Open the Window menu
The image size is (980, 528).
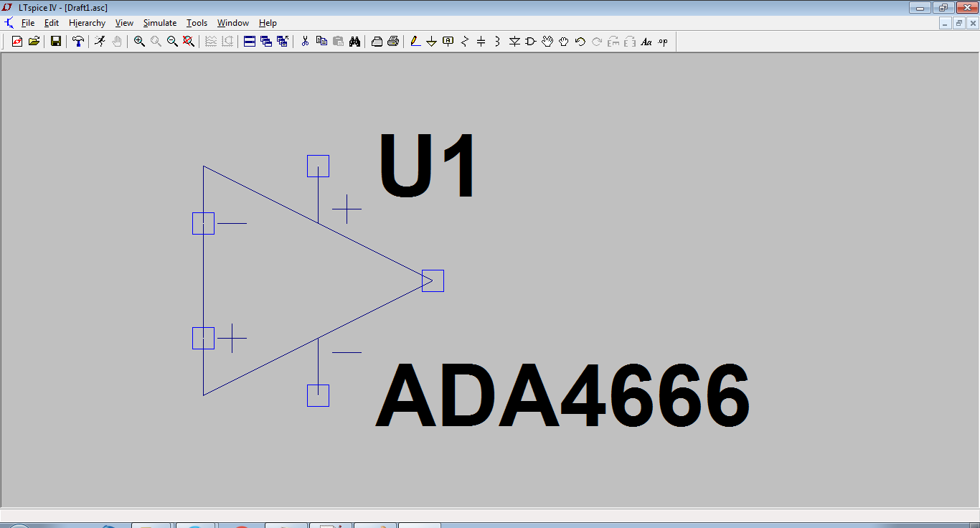233,23
